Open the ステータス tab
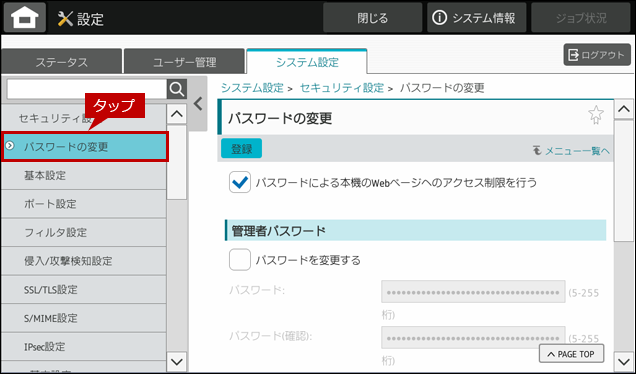 click(x=62, y=62)
